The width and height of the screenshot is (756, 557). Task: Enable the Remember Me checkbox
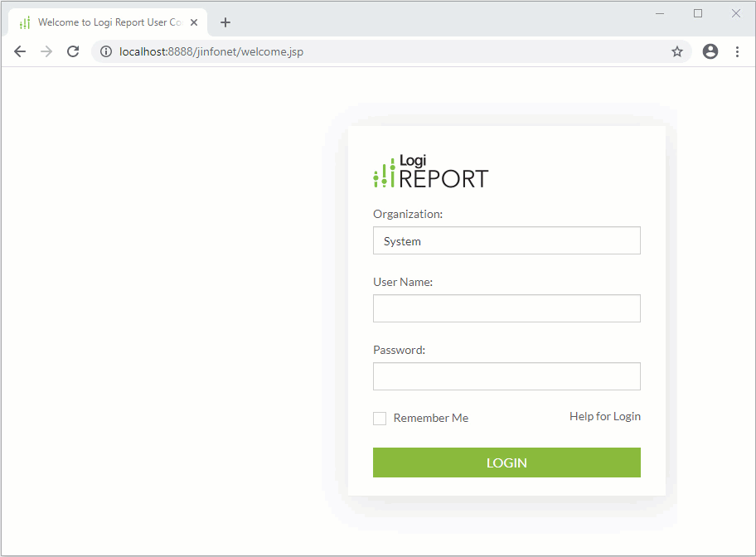tap(380, 419)
